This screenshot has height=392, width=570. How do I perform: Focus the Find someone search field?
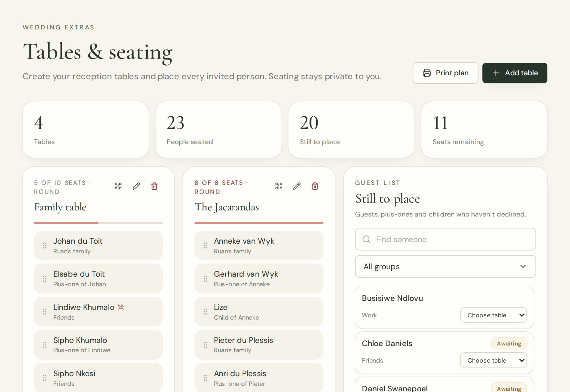click(446, 239)
